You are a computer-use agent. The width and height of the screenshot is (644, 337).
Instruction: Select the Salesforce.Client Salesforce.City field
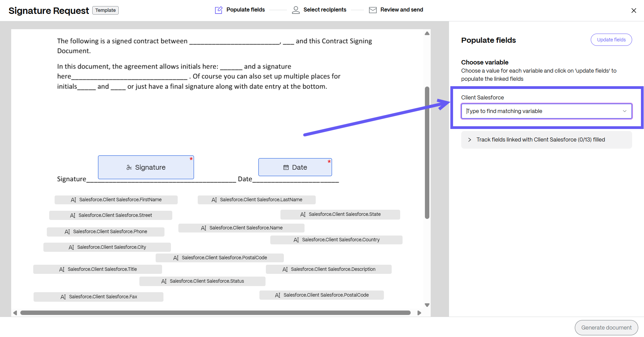(x=107, y=247)
